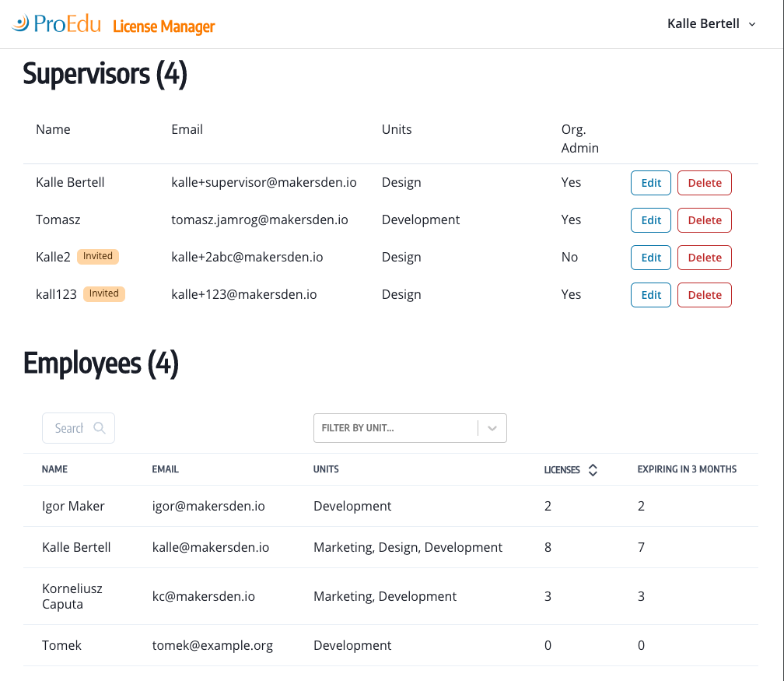Edit supervisor Tomasz

tap(650, 220)
